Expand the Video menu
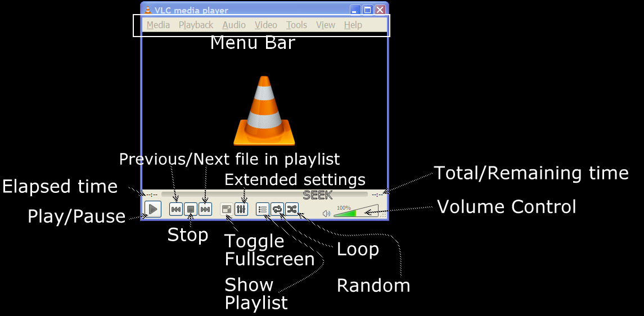 tap(265, 25)
